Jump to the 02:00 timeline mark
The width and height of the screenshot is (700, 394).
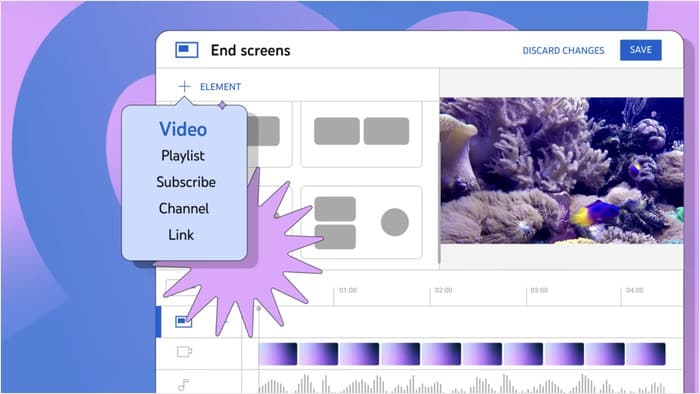pyautogui.click(x=443, y=290)
